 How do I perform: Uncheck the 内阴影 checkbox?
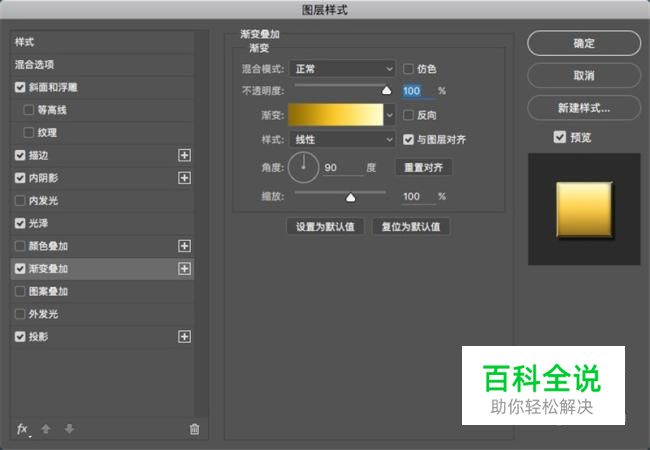click(x=20, y=178)
